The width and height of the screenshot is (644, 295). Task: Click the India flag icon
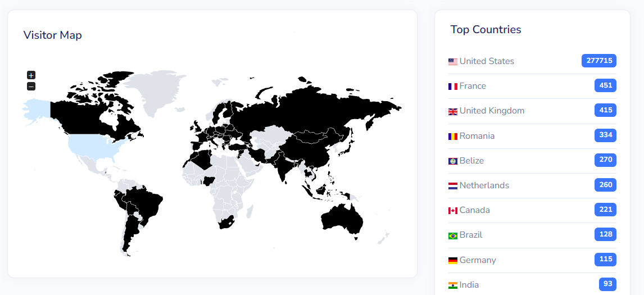coord(453,285)
